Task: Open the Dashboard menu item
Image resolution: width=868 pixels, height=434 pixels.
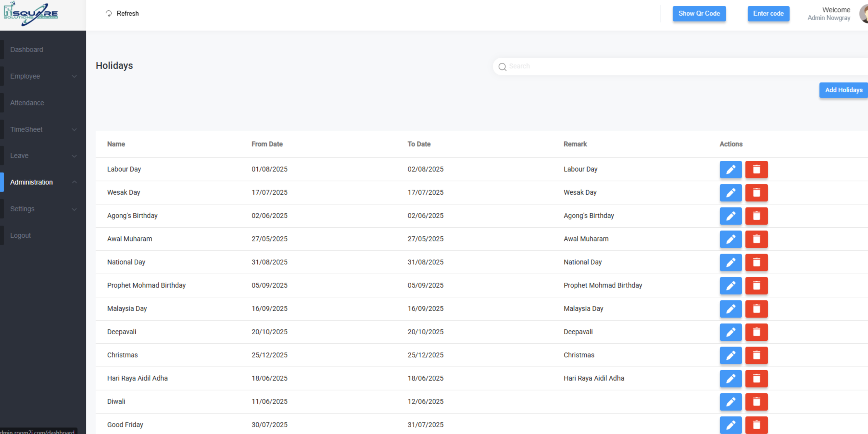Action: tap(26, 50)
